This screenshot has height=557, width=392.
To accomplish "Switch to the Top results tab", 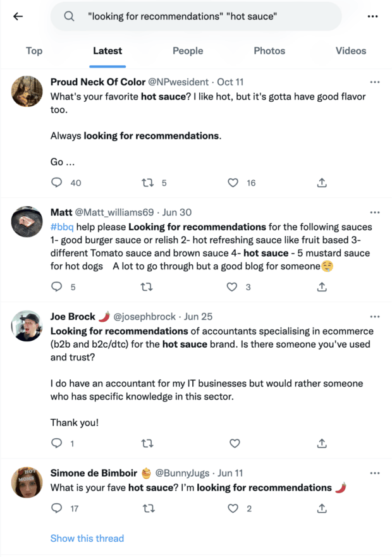I will (34, 51).
